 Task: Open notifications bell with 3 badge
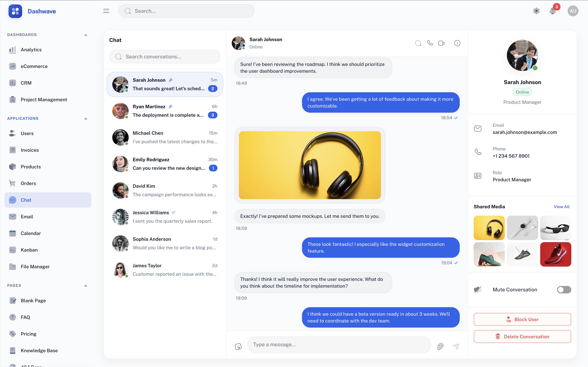coord(552,11)
